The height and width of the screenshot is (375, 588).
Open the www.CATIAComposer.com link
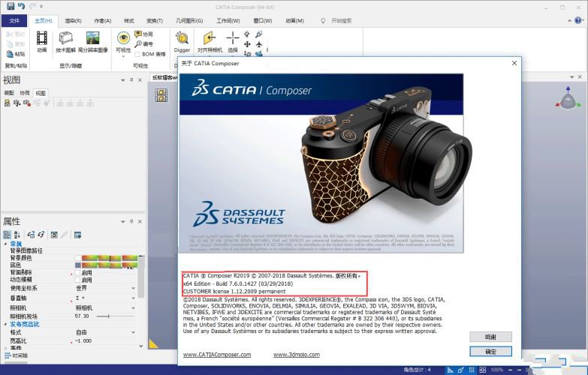click(217, 355)
